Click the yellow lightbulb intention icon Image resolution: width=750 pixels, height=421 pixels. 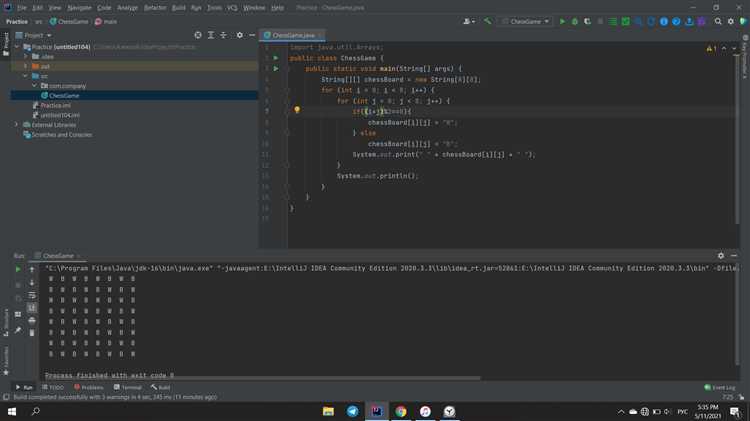(x=297, y=111)
